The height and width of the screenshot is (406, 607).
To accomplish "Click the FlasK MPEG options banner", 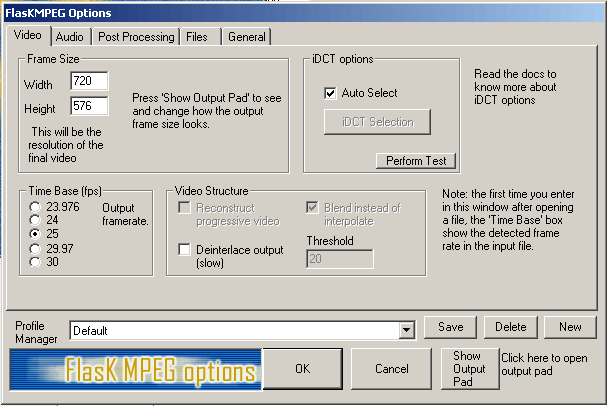I will (x=136, y=370).
